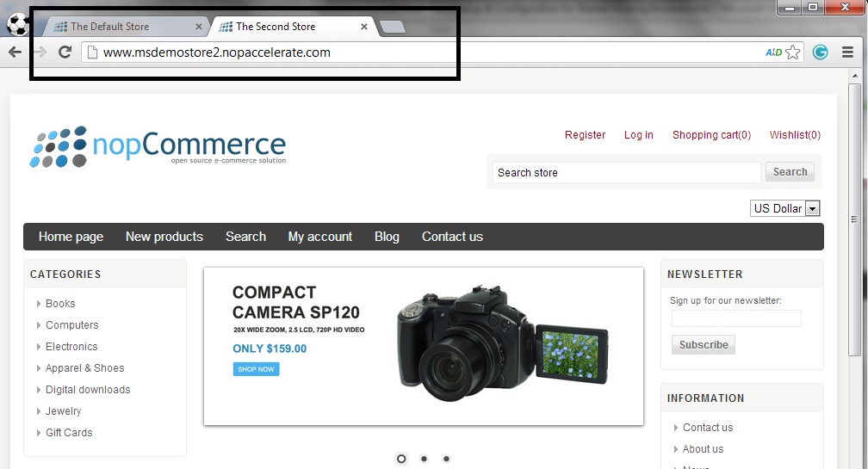Click the soccer ball user icon

pyautogui.click(x=18, y=24)
